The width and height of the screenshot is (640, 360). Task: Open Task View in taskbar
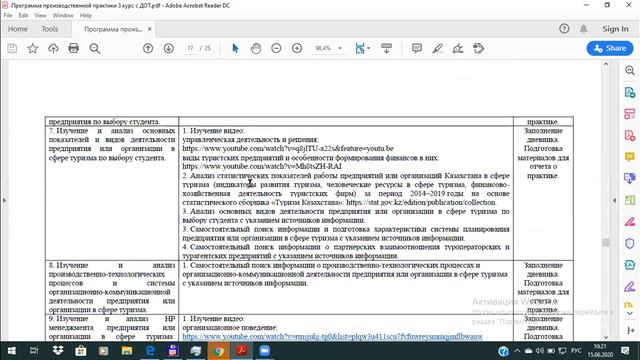(34, 351)
